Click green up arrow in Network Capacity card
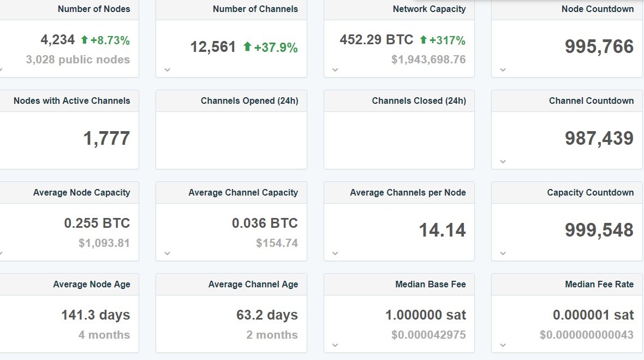This screenshot has width=644, height=360. point(423,40)
